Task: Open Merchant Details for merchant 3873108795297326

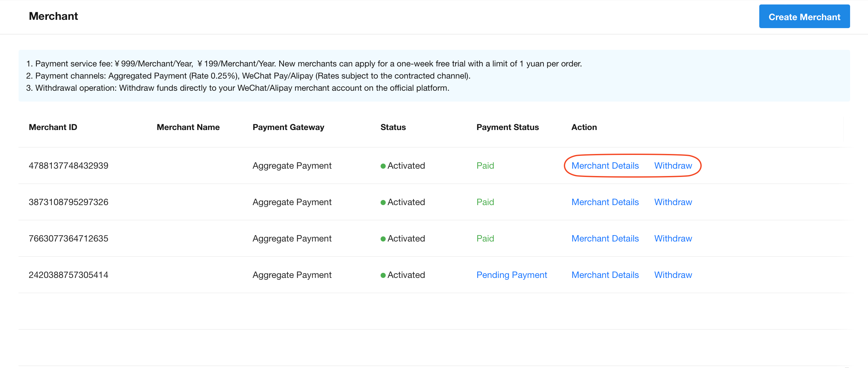Action: 605,202
